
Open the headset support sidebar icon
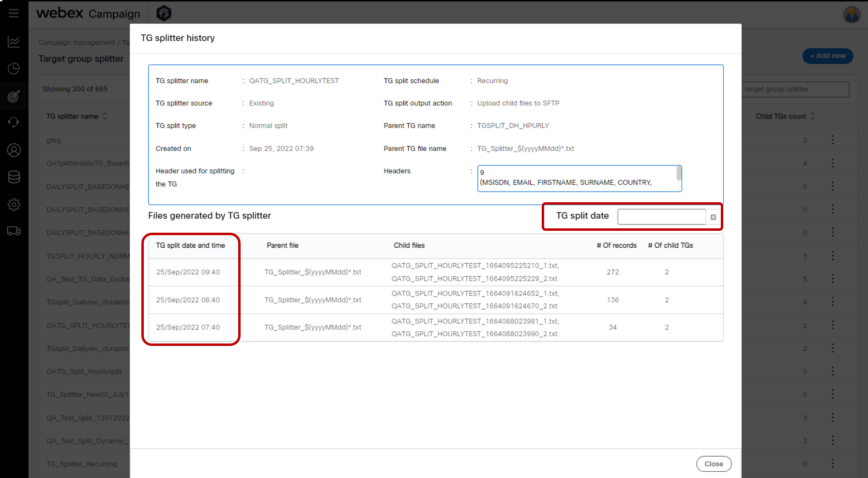(x=14, y=123)
